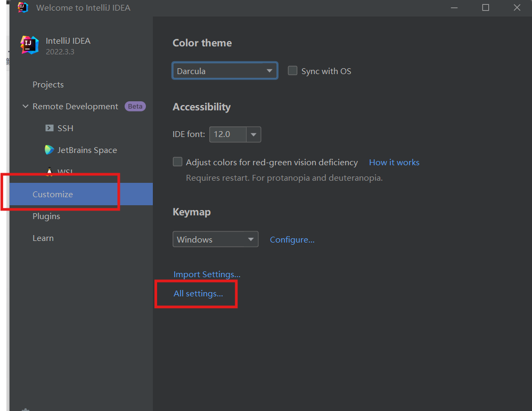Click the WSL penguin icon
This screenshot has width=532, height=411.
[x=50, y=172]
